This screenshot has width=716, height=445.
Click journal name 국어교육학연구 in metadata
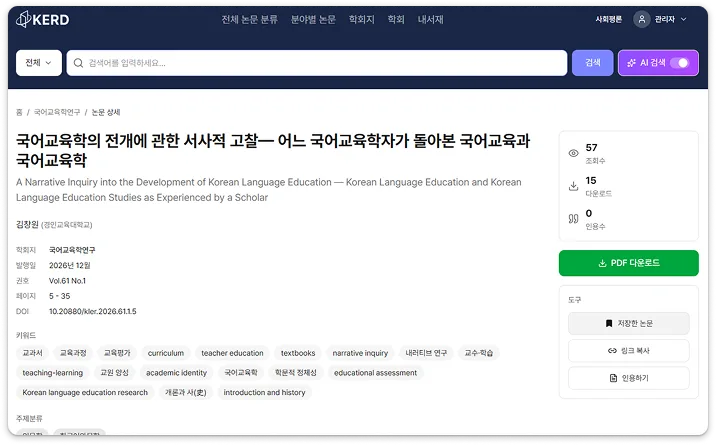[x=72, y=250]
